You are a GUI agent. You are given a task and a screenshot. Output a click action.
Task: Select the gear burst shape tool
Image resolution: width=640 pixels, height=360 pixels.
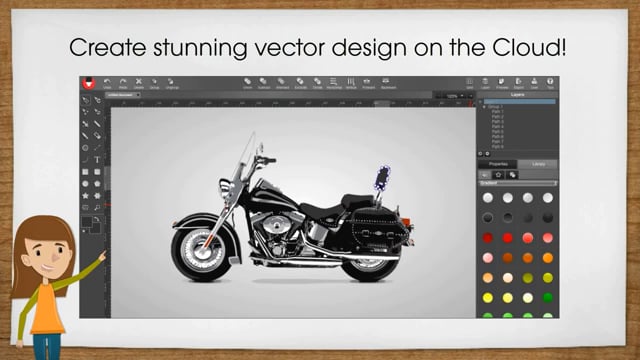97,196
